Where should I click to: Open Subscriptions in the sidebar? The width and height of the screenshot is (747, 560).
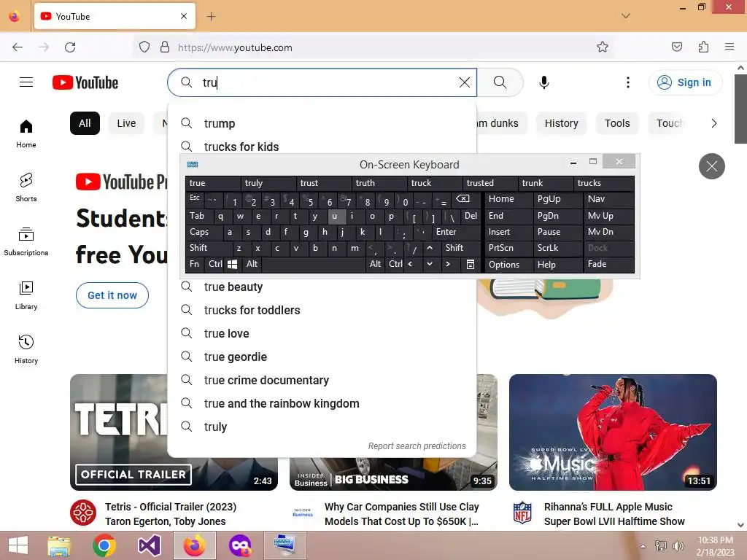click(x=26, y=241)
